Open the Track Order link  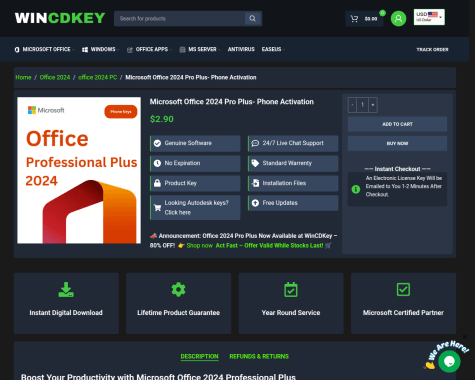(432, 49)
